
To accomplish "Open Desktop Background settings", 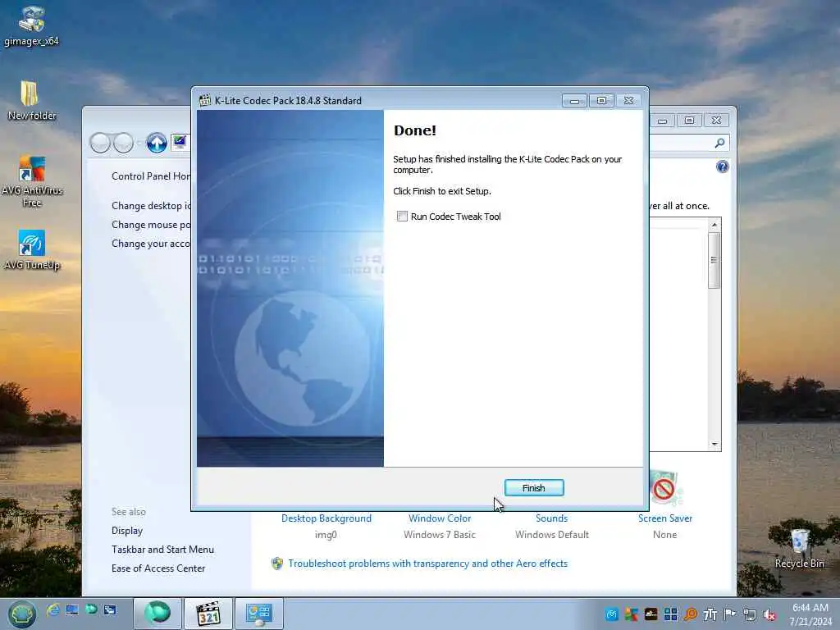I will (x=326, y=518).
